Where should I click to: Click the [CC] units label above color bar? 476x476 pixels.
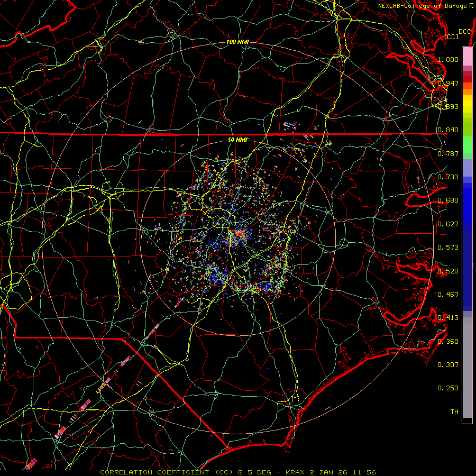pyautogui.click(x=452, y=36)
